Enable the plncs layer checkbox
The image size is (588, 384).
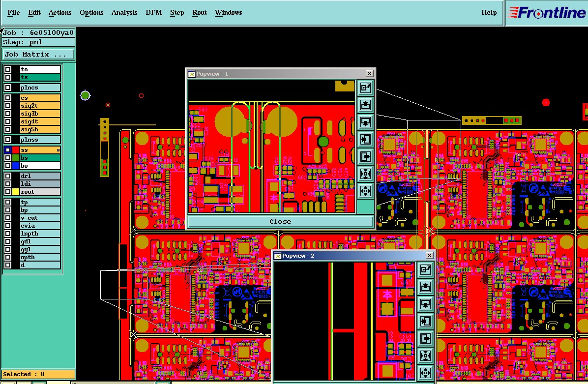click(8, 88)
